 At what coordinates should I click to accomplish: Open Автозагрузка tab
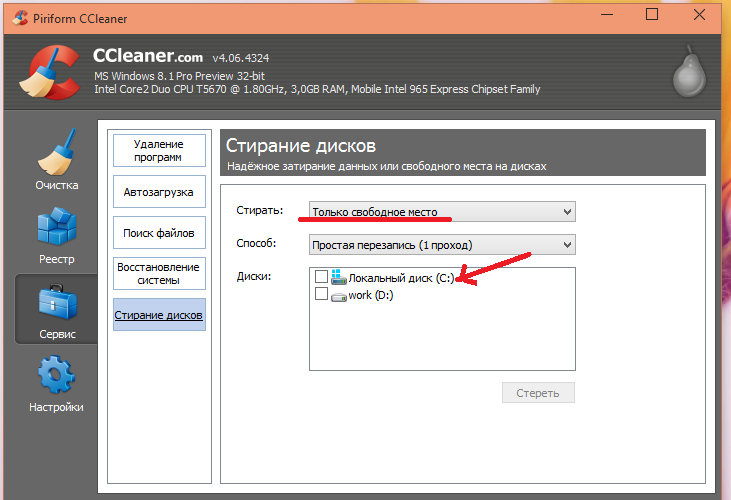coord(159,192)
